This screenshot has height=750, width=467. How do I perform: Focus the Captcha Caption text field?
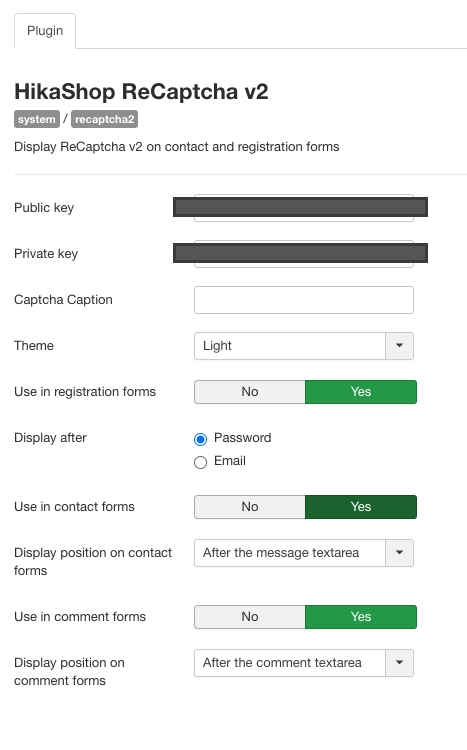click(304, 300)
